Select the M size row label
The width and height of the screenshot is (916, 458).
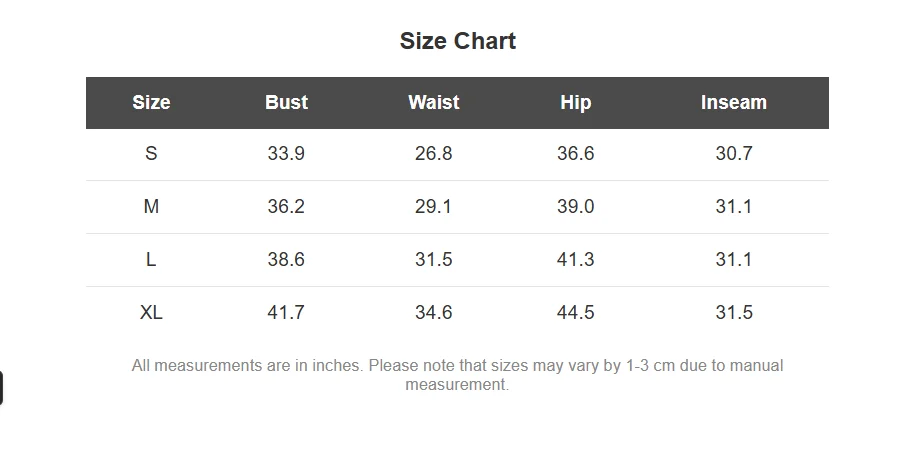coord(151,207)
